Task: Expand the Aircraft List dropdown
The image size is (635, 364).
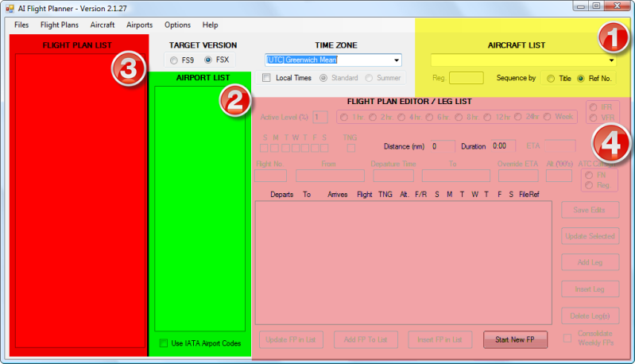Action: click(x=611, y=60)
